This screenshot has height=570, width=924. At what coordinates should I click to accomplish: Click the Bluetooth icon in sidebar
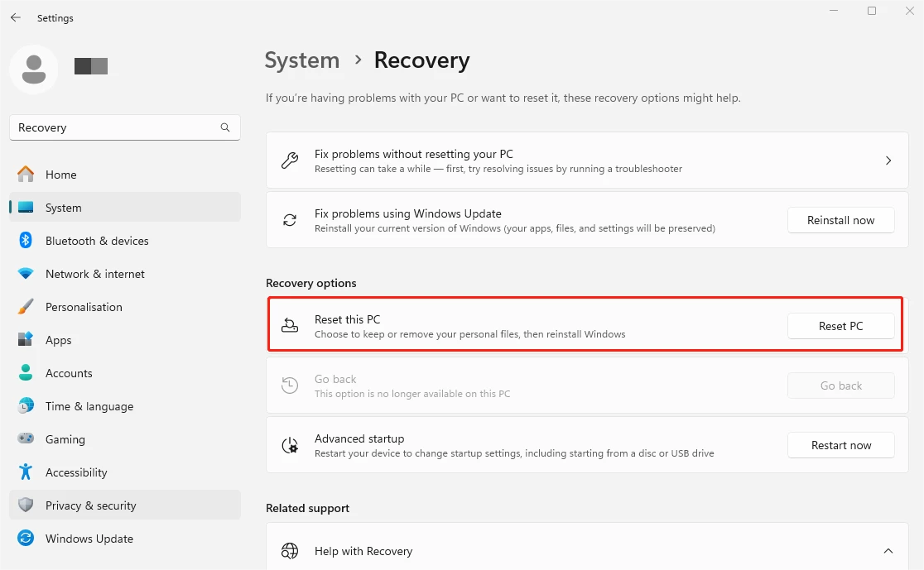click(26, 240)
